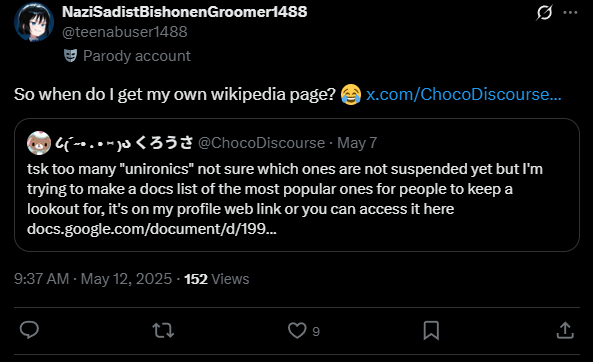
Task: Follow the x.com/ChocoDiscourse link
Action: click(463, 94)
